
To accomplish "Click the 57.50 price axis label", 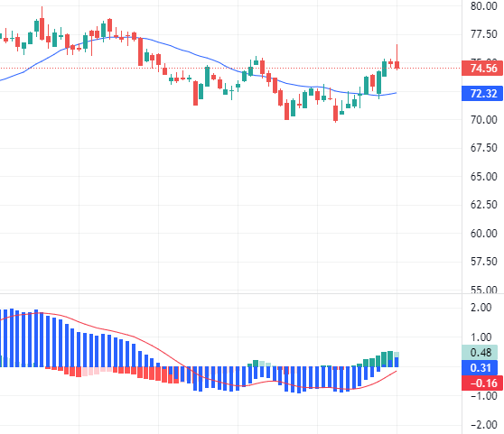I will pos(484,262).
